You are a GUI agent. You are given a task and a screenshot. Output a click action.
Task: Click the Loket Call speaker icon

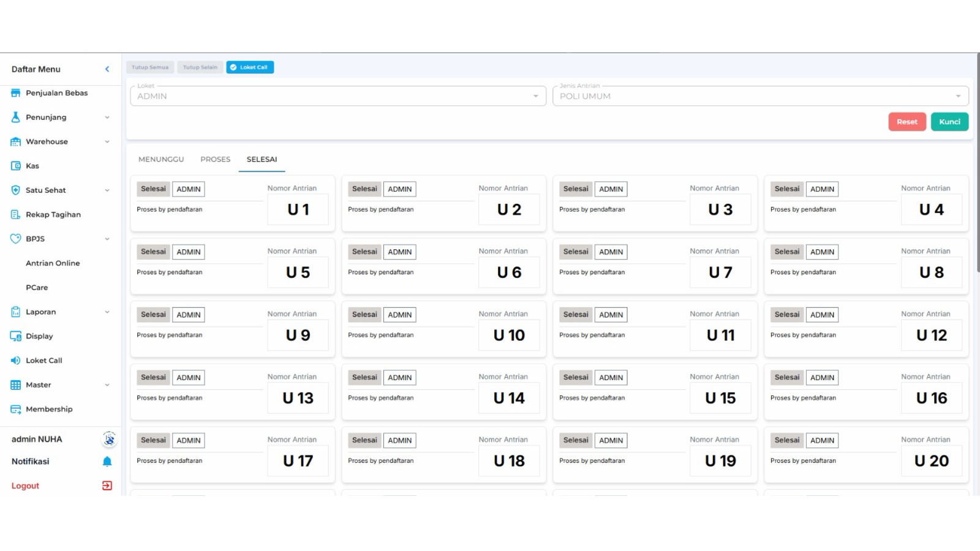(16, 361)
